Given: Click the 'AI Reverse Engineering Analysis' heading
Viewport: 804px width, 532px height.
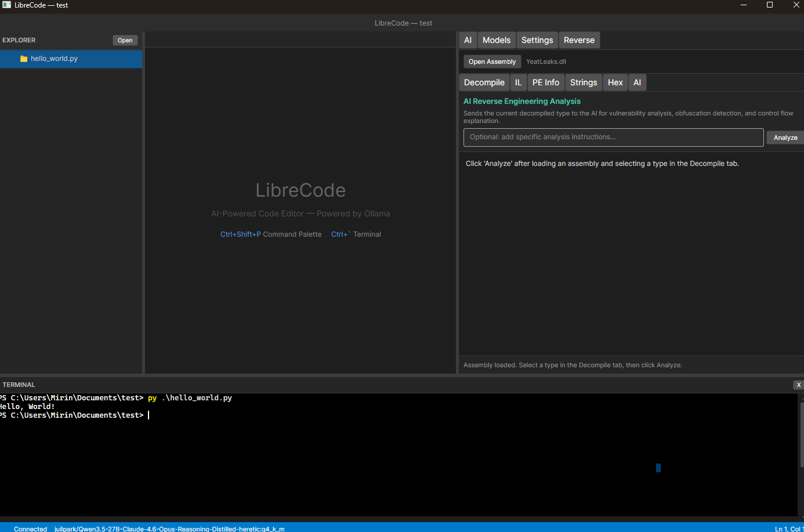Looking at the screenshot, I should point(522,101).
